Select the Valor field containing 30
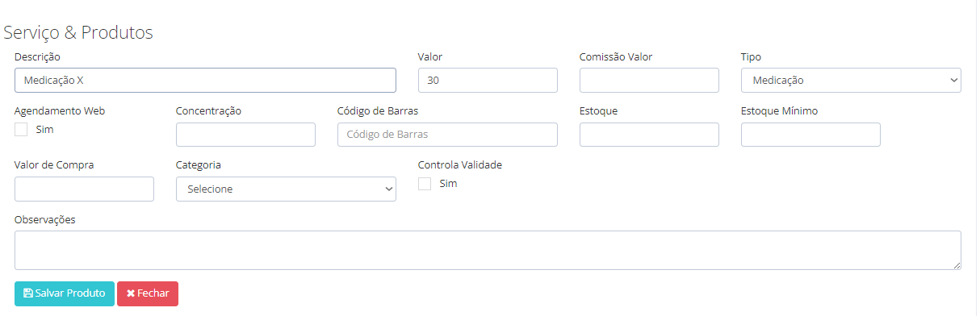The height and width of the screenshot is (316, 980). pos(488,80)
